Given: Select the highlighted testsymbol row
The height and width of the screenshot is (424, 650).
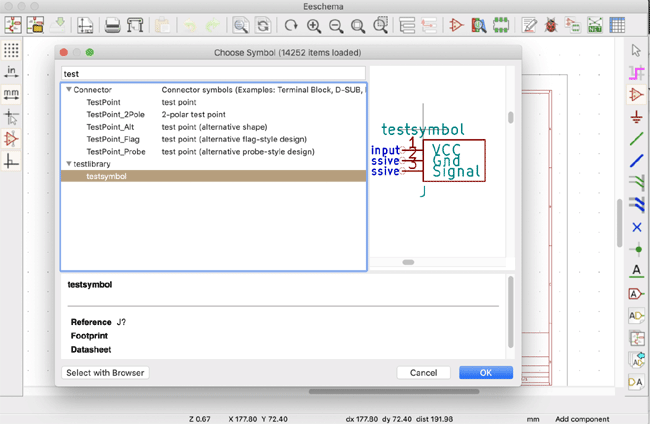Looking at the screenshot, I should coord(213,176).
